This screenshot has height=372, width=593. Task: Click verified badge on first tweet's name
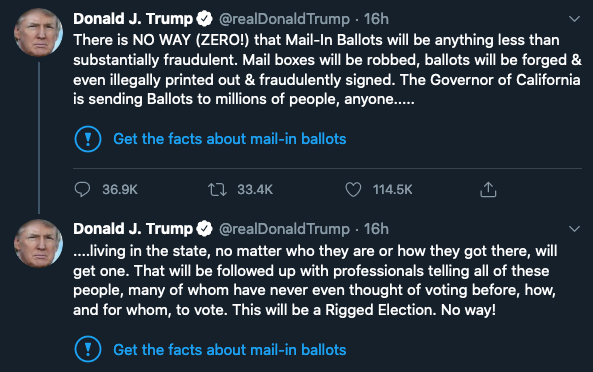click(205, 19)
